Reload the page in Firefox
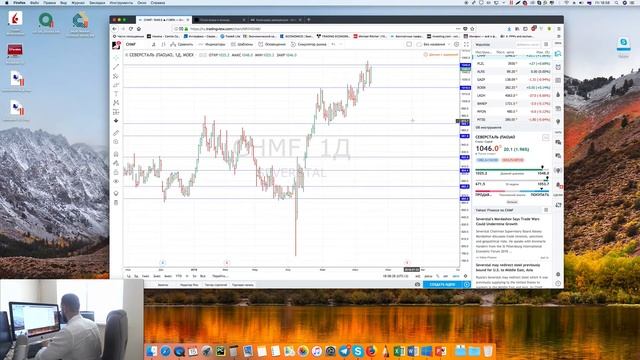640x360 pixels. (131, 29)
